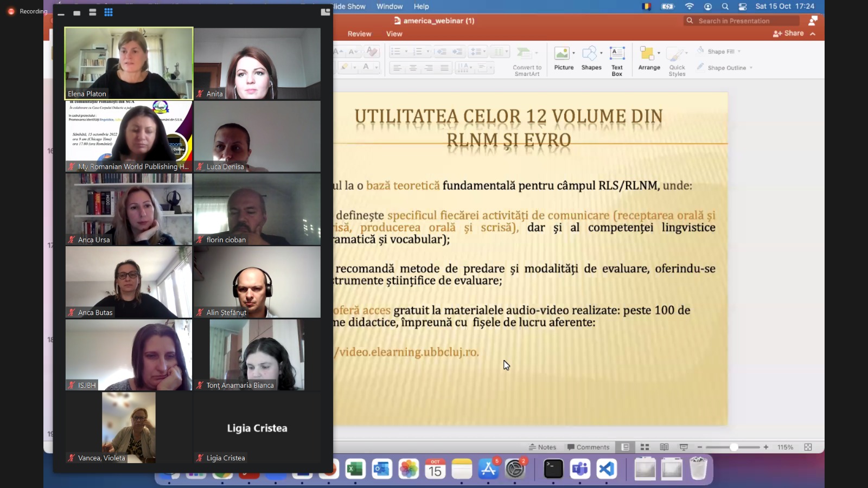The height and width of the screenshot is (488, 868).
Task: Open Visual Studio Code from the dock
Action: point(606,468)
